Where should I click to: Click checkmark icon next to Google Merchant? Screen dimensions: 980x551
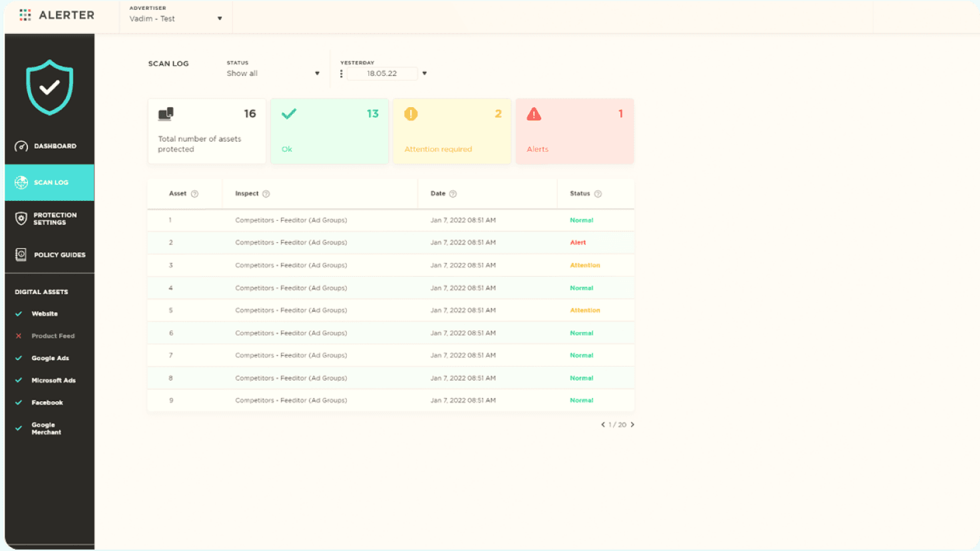[19, 429]
